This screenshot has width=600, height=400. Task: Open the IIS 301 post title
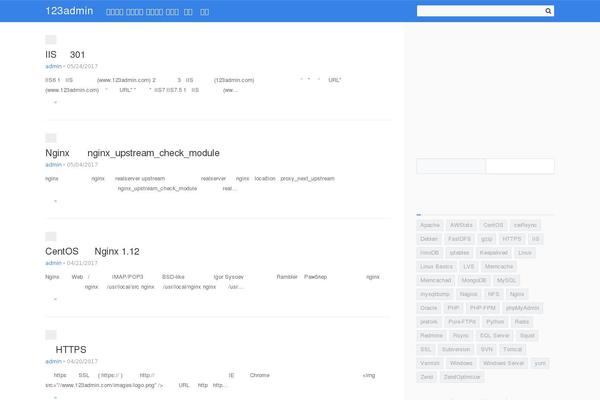[65, 55]
